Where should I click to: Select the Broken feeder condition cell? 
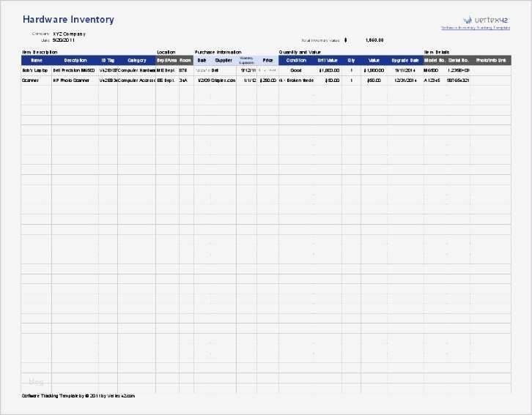coord(296,81)
